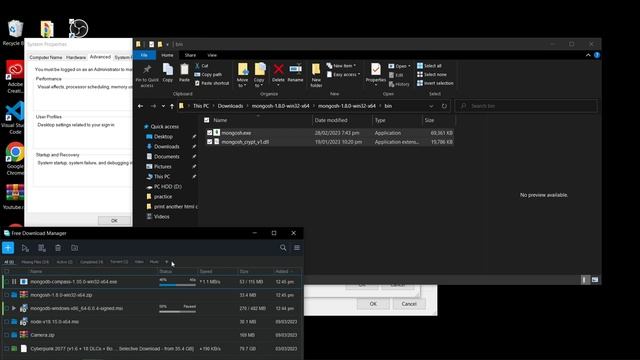This screenshot has width=640, height=360.
Task: Click OK in the System Properties window
Action: 114,220
